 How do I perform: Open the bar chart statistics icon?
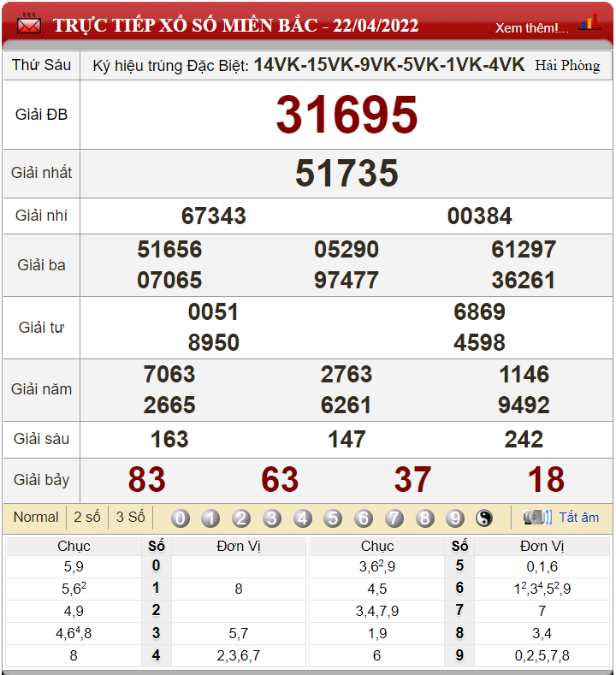pyautogui.click(x=589, y=24)
